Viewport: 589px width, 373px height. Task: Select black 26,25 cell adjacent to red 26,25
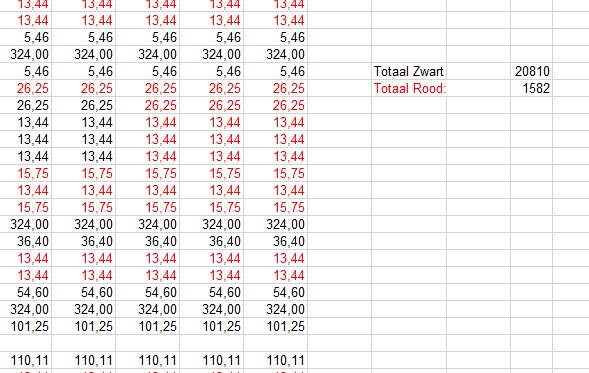click(x=84, y=105)
